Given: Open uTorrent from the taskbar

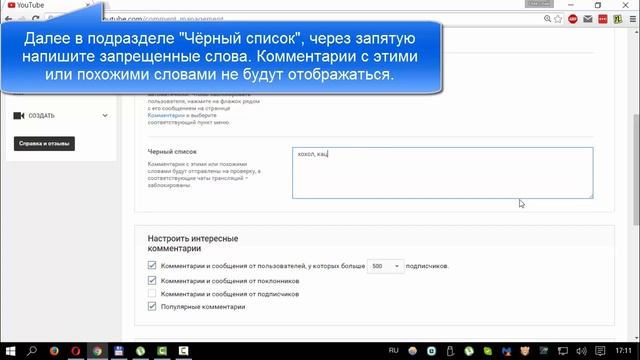Looking at the screenshot, I should coord(140,351).
